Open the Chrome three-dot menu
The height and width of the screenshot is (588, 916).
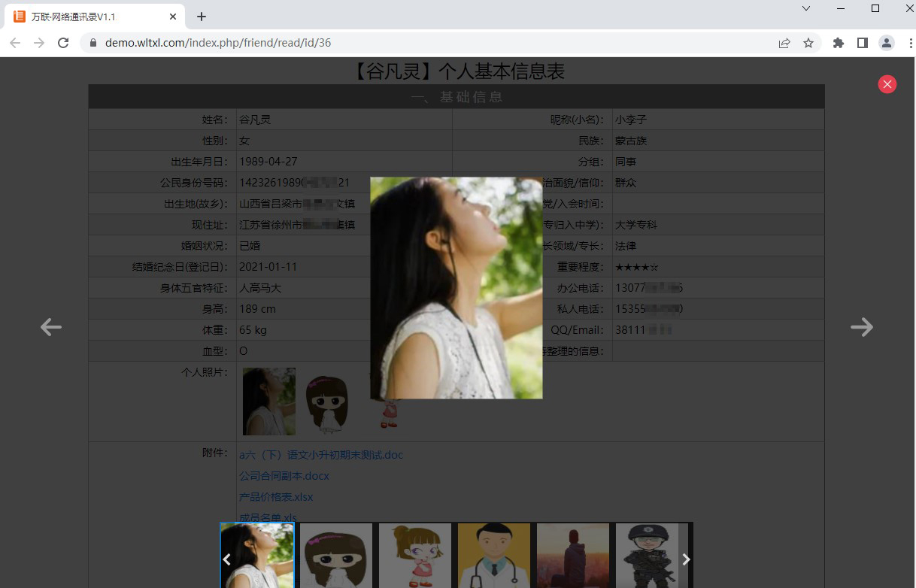[910, 43]
